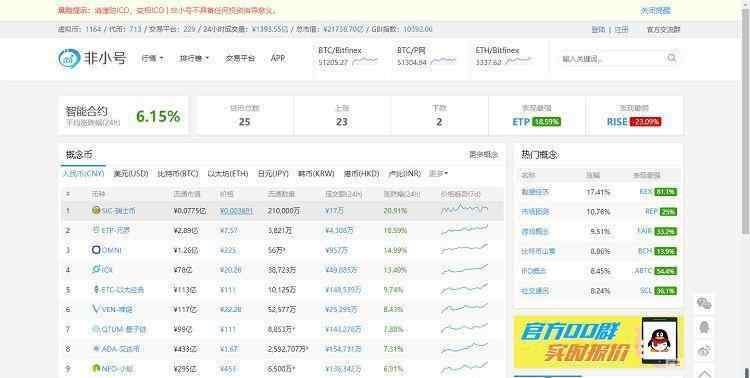The width and height of the screenshot is (750, 378).
Task: Click the OMNI coin icon in row 3
Action: click(96, 250)
